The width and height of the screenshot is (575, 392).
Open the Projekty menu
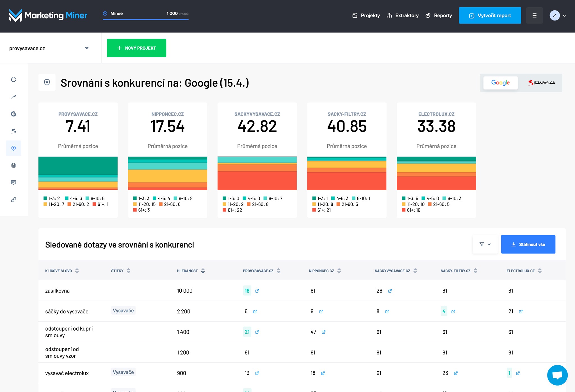[366, 15]
